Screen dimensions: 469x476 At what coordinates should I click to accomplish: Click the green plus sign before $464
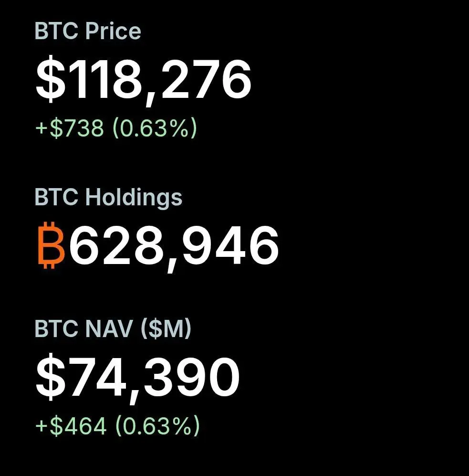[x=41, y=426]
